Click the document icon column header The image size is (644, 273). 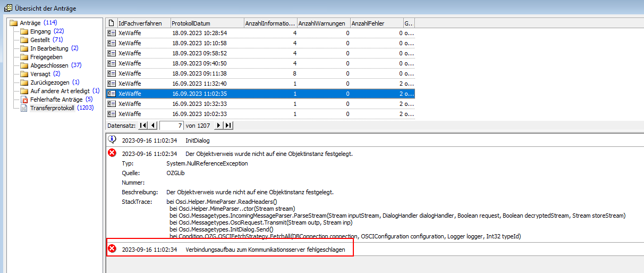click(112, 23)
